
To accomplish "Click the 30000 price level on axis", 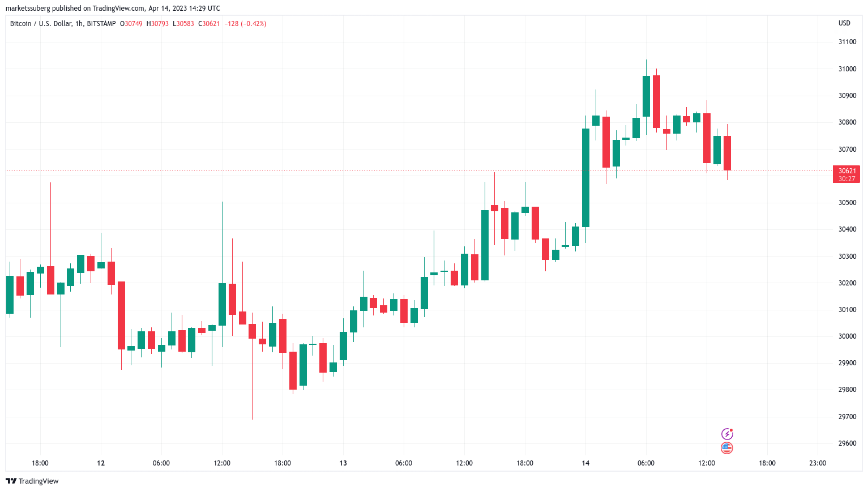I will click(x=847, y=336).
